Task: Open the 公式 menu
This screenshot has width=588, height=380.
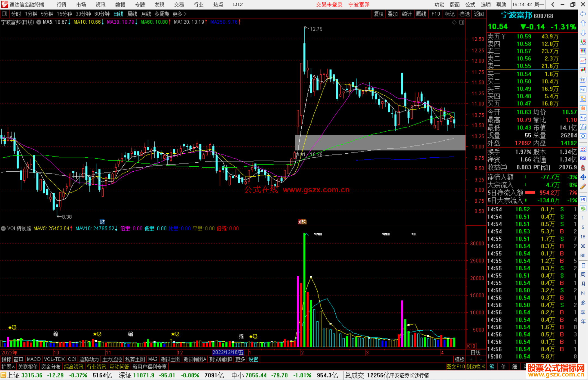Action: pos(470,5)
